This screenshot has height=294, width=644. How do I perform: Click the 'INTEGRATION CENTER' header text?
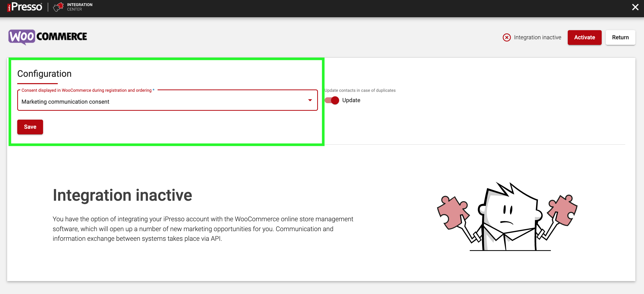[x=80, y=7]
